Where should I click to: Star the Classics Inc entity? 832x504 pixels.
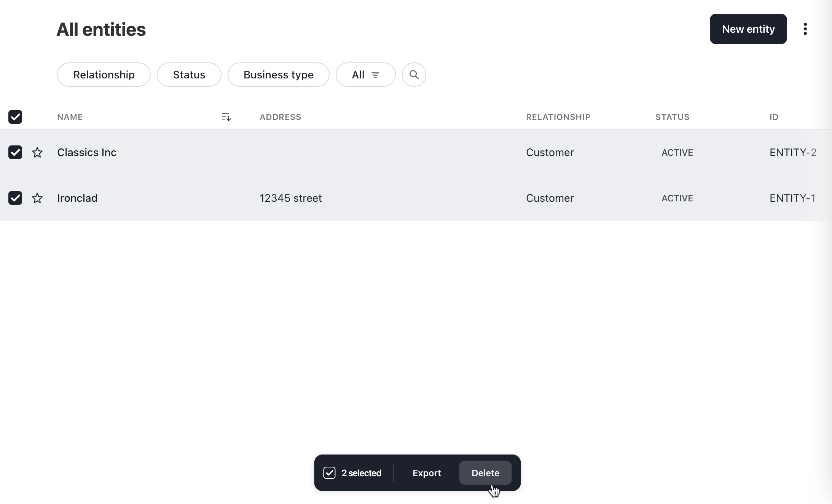coord(37,153)
